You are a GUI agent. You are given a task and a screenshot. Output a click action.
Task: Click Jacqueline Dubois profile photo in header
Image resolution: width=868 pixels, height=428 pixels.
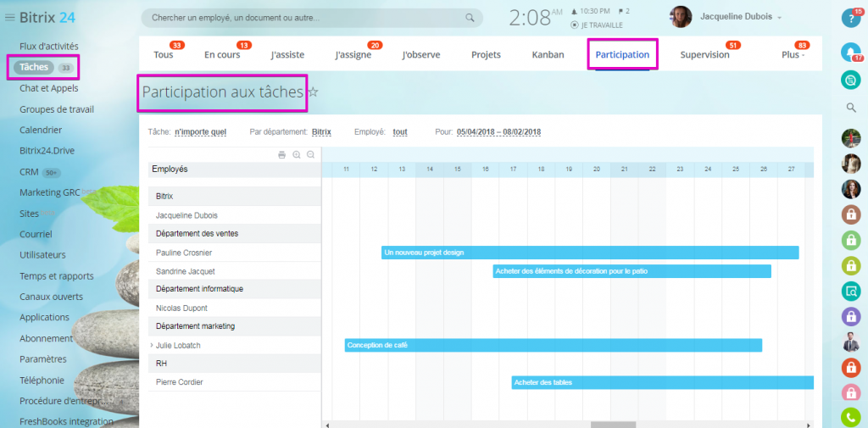(x=681, y=17)
